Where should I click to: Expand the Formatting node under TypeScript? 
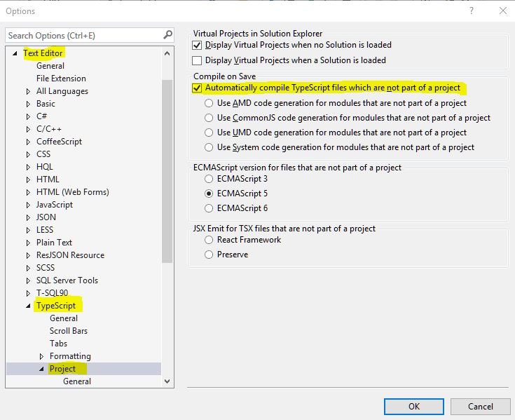[42, 356]
